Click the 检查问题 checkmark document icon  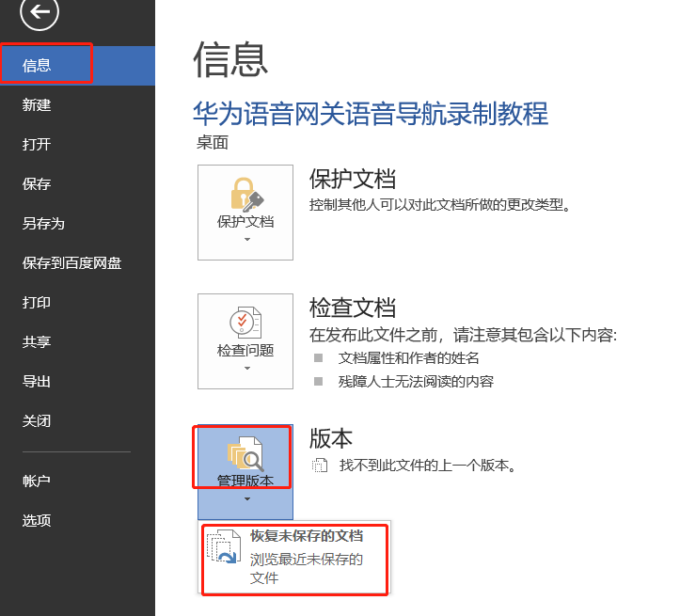(245, 323)
